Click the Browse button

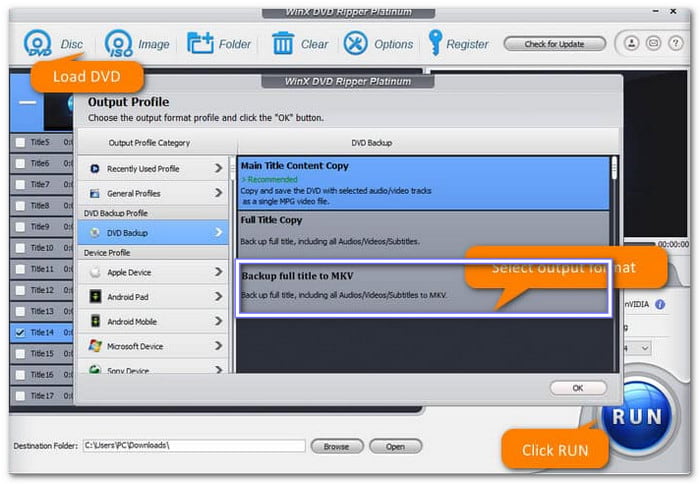coord(336,446)
